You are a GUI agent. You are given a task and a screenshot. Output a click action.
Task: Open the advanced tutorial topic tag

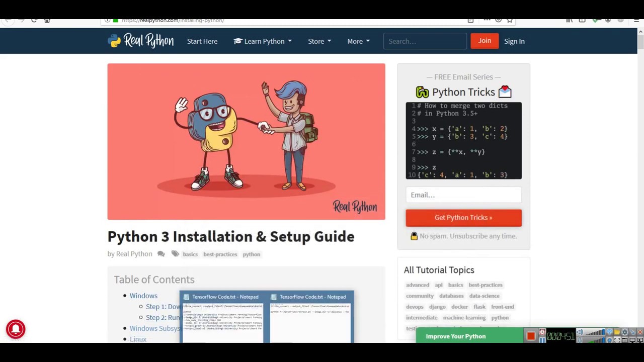pos(418,285)
